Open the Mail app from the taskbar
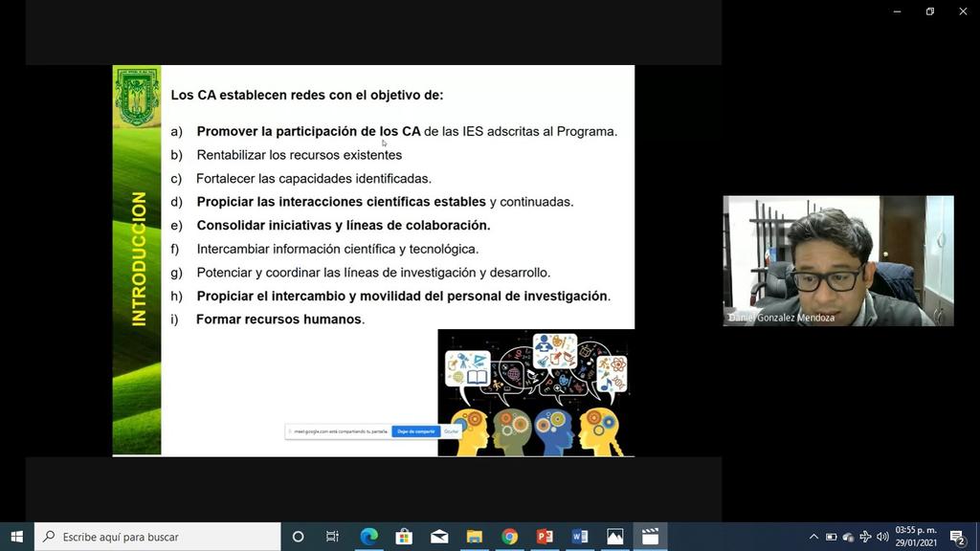Viewport: 980px width, 551px height. click(438, 537)
